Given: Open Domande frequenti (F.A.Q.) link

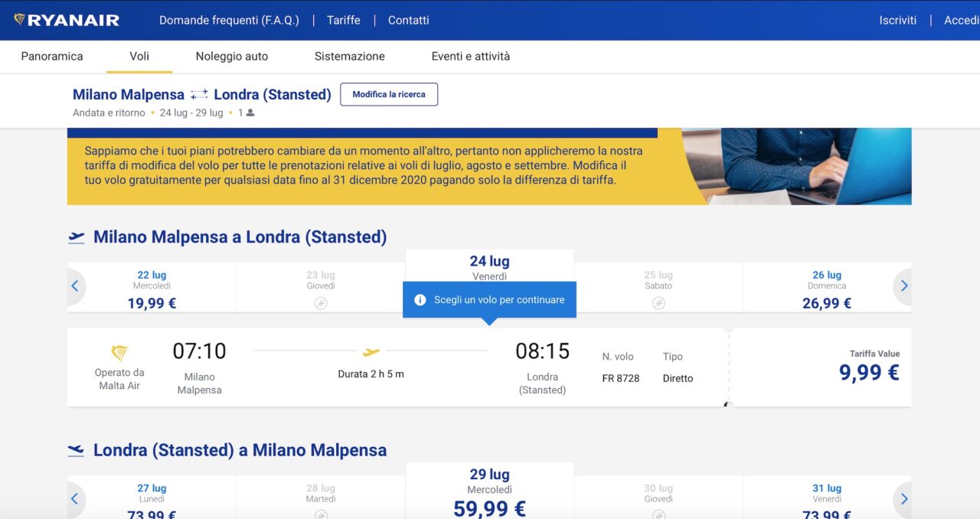Looking at the screenshot, I should pos(229,21).
